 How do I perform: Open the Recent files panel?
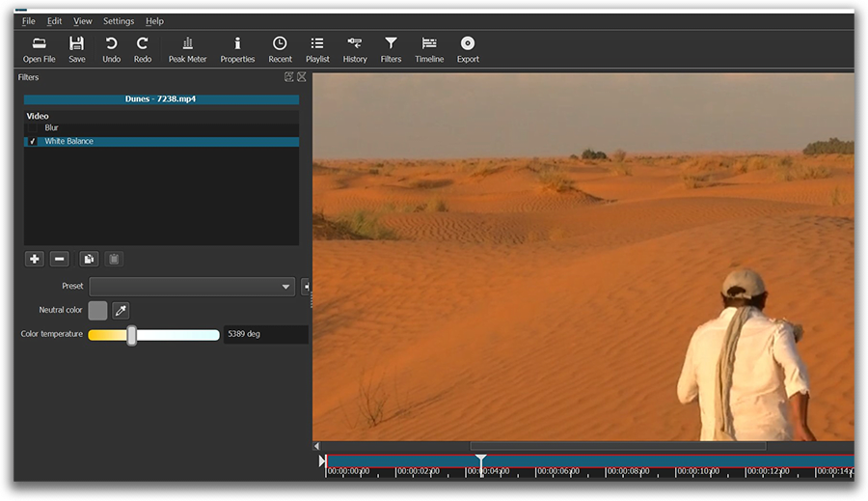280,49
